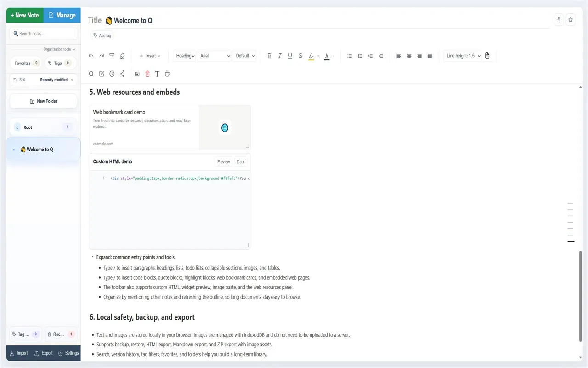Open highlight color options arrow

click(x=318, y=56)
